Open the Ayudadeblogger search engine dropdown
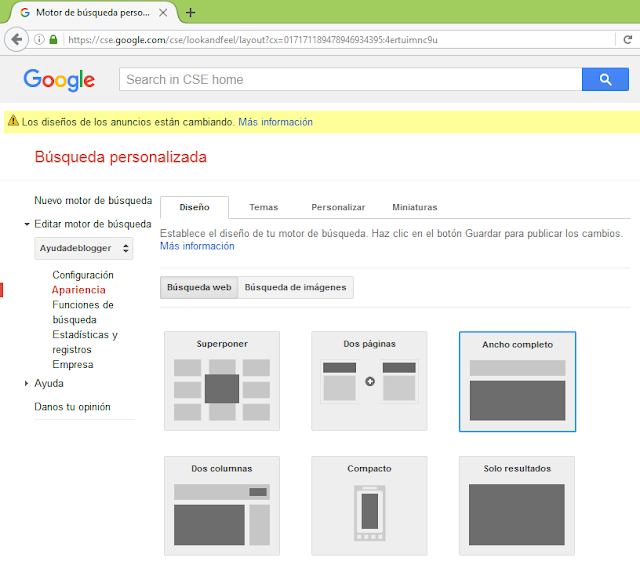The image size is (640, 565). [84, 248]
